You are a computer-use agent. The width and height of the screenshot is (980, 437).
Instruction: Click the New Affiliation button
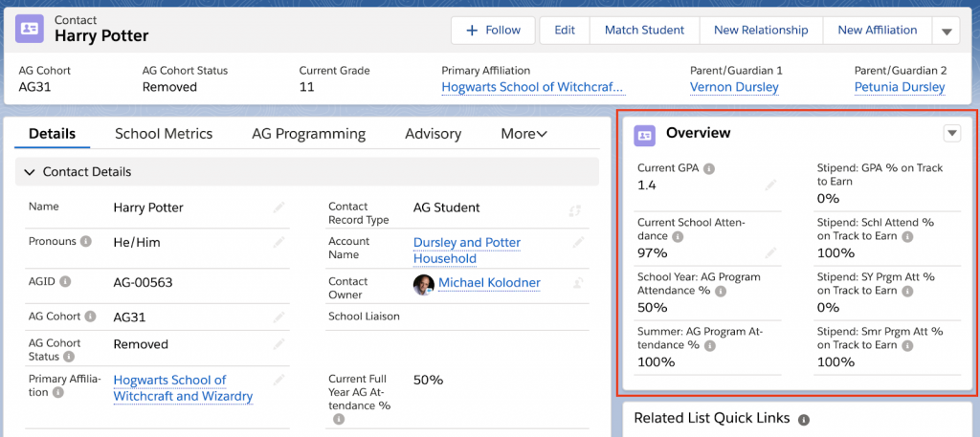click(x=878, y=31)
